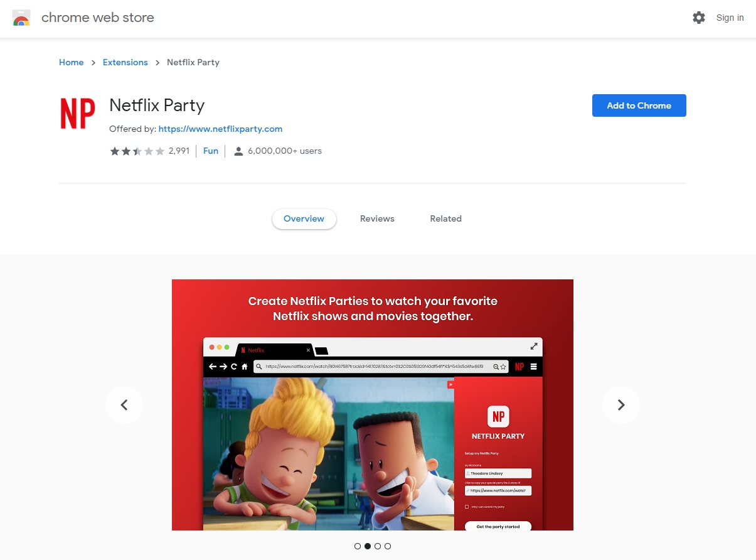Image resolution: width=756 pixels, height=560 pixels.
Task: Open the netflixparty.com offered-by link
Action: (x=220, y=129)
